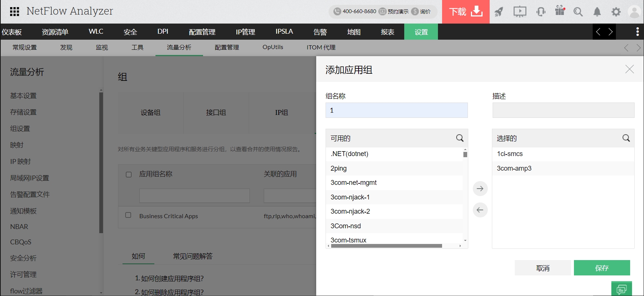This screenshot has height=296, width=644.
Task: Open the live chat widget
Action: pyautogui.click(x=621, y=289)
